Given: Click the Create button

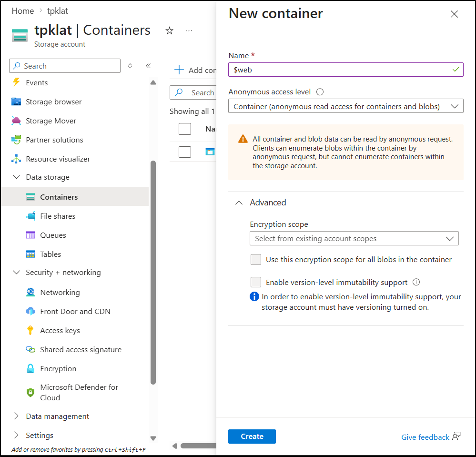Looking at the screenshot, I should click(x=252, y=437).
